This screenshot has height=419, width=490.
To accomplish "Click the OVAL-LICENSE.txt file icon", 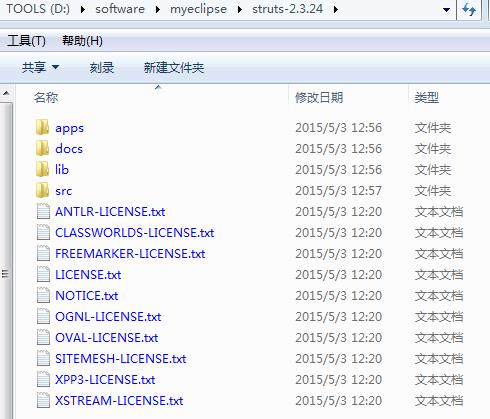I will pos(43,338).
